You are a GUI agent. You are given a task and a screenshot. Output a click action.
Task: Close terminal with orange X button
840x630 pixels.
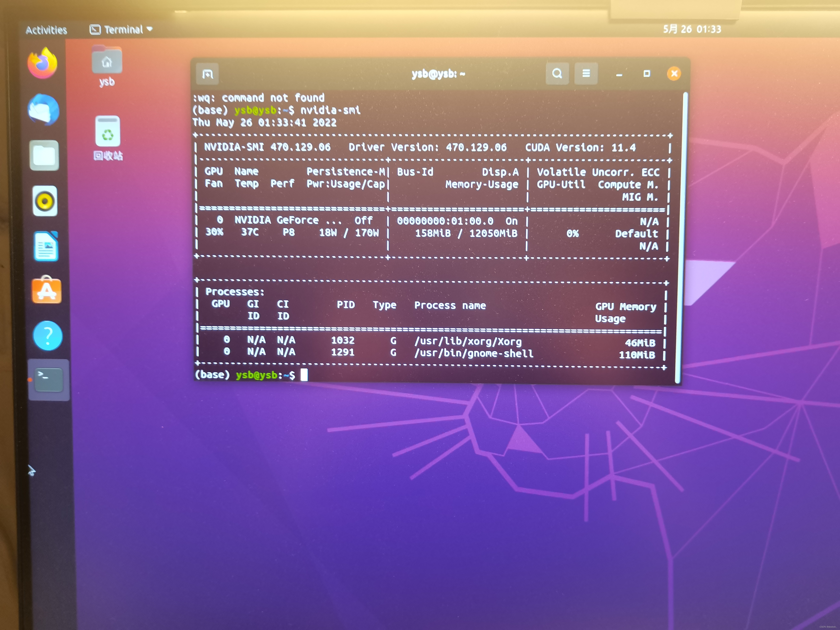(x=674, y=73)
